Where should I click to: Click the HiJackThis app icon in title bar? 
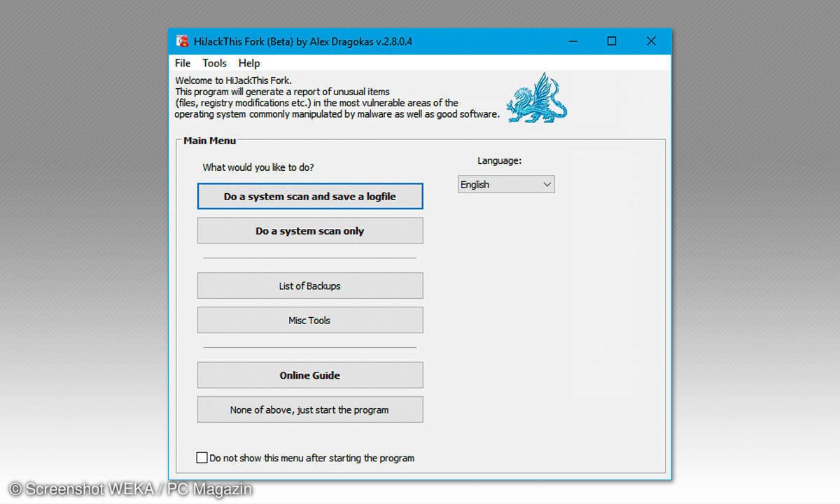click(x=182, y=41)
